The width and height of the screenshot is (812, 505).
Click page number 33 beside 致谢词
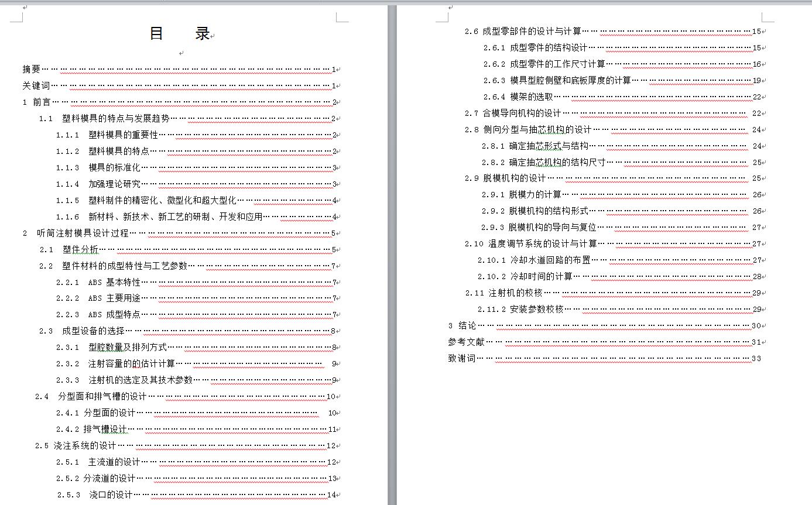click(756, 358)
